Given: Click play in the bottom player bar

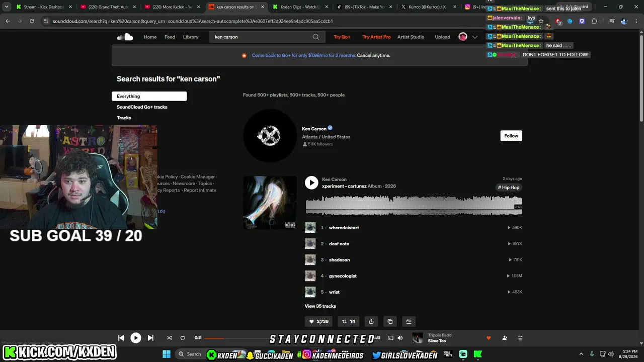Looking at the screenshot, I should pos(136,338).
